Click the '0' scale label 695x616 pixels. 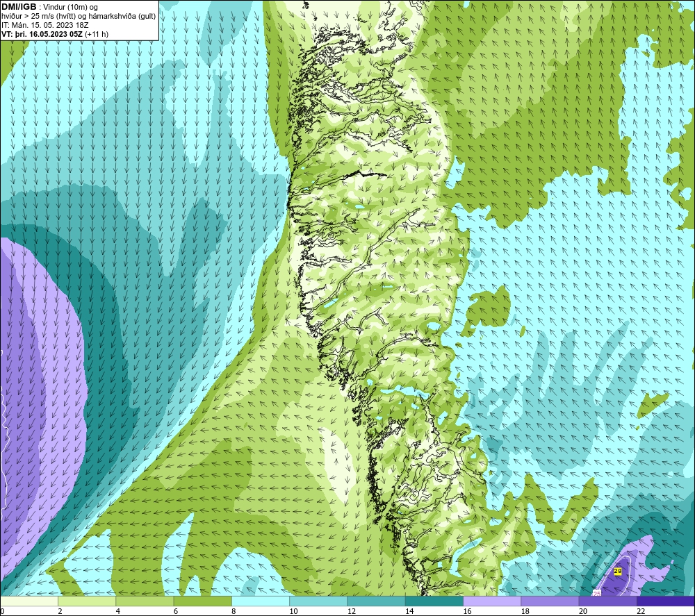pyautogui.click(x=2, y=611)
